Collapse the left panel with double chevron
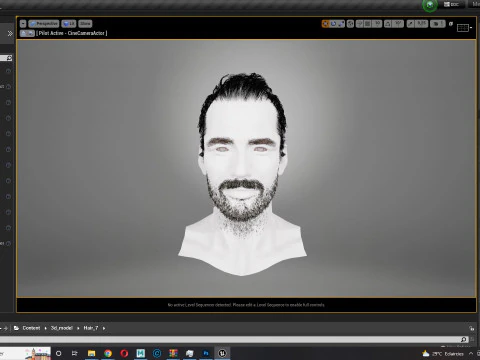 coord(10,33)
